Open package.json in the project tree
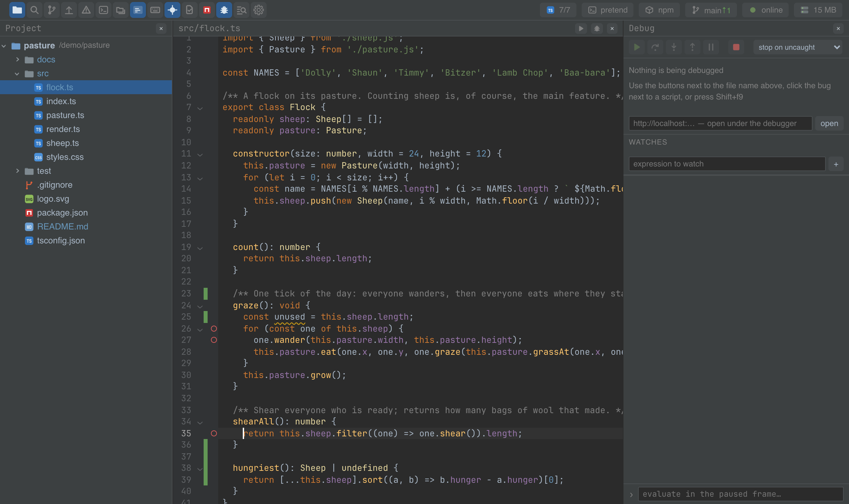Viewport: 849px width, 504px height. pos(86,213)
